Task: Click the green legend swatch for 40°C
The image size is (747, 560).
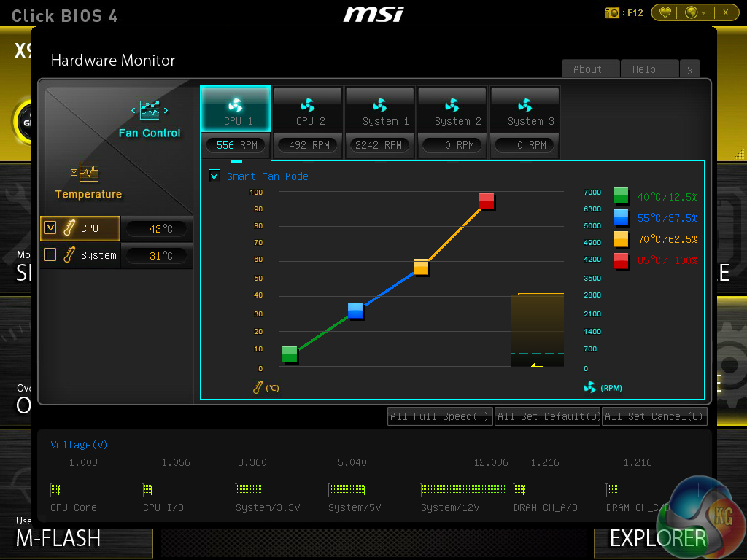Action: point(621,195)
